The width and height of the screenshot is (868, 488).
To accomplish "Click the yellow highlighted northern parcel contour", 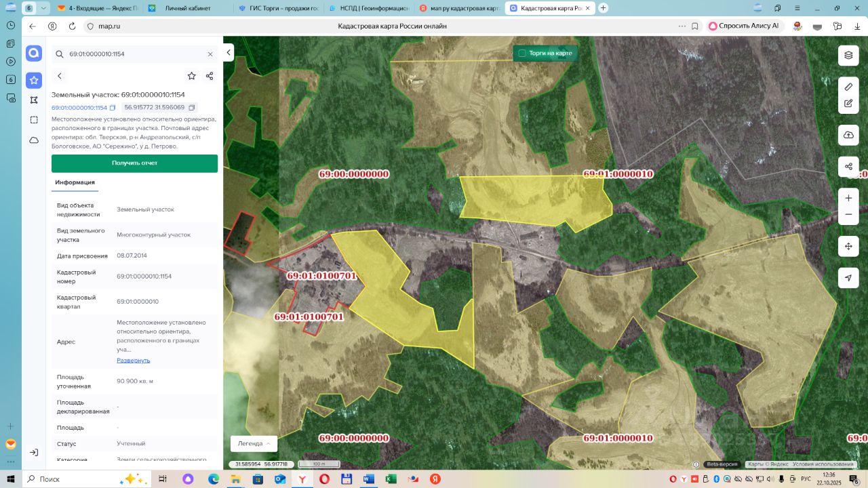I will click(536, 202).
